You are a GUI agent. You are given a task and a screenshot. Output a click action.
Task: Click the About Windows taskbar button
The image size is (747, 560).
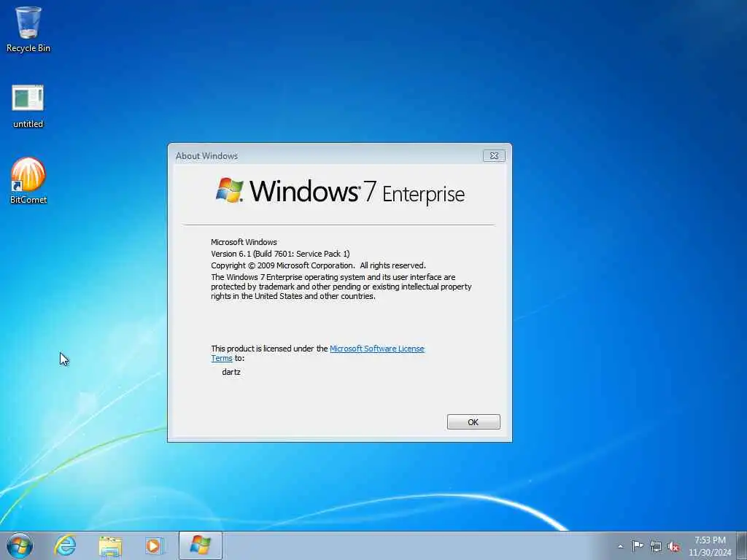201,545
